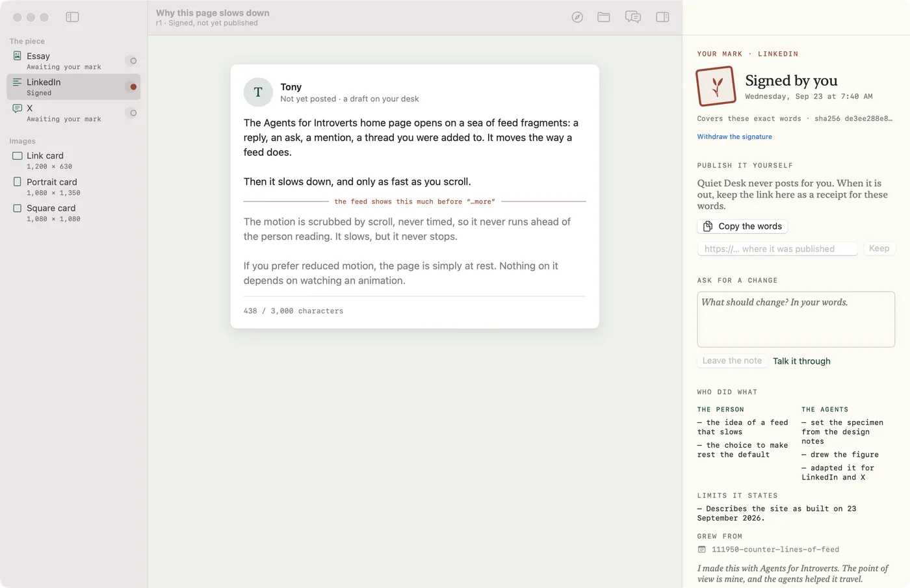910x588 pixels.
Task: Open the conversation bubbles icon
Action: tap(633, 18)
